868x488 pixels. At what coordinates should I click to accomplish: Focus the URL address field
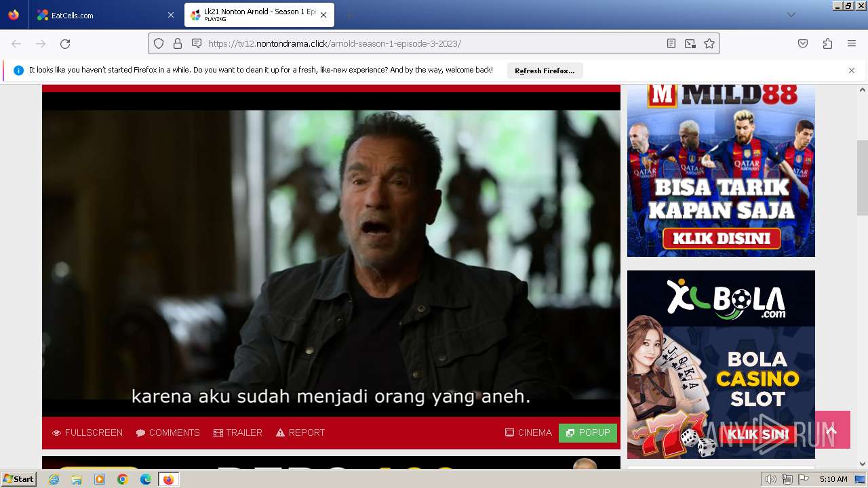point(434,43)
